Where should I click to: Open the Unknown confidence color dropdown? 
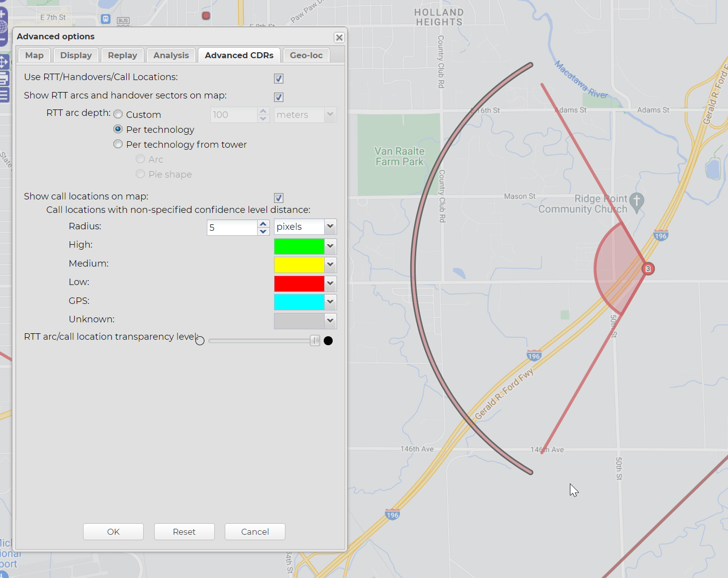tap(330, 321)
